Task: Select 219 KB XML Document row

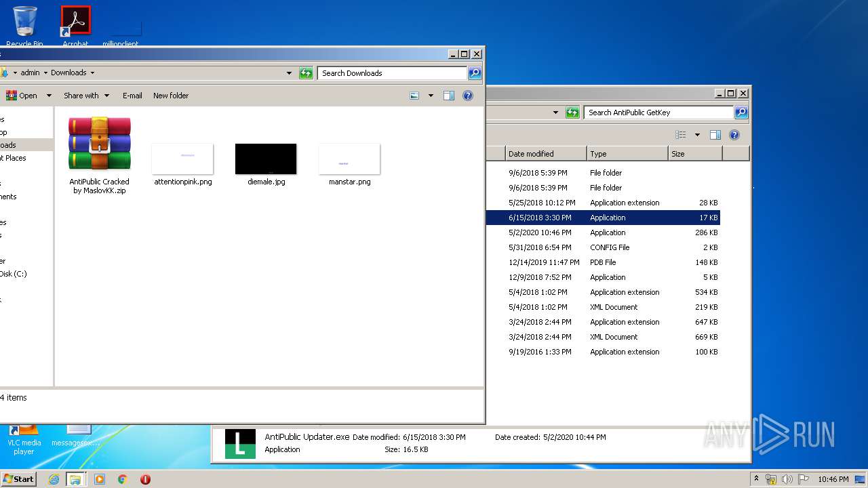Action: click(x=603, y=307)
